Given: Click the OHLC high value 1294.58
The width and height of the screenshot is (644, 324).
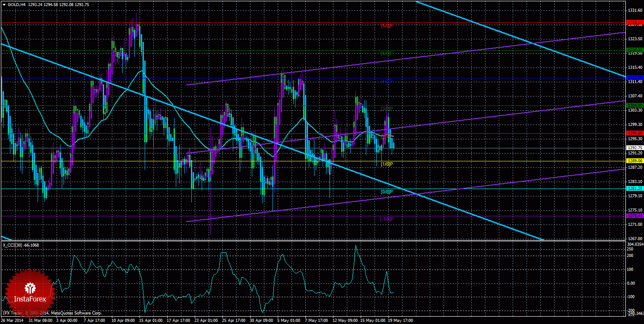Looking at the screenshot, I should 51,4.
